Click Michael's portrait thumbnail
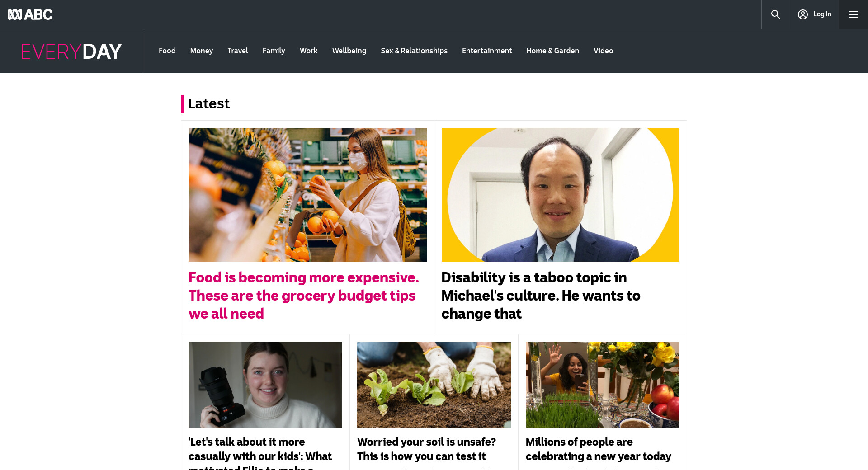868x470 pixels. (x=560, y=195)
